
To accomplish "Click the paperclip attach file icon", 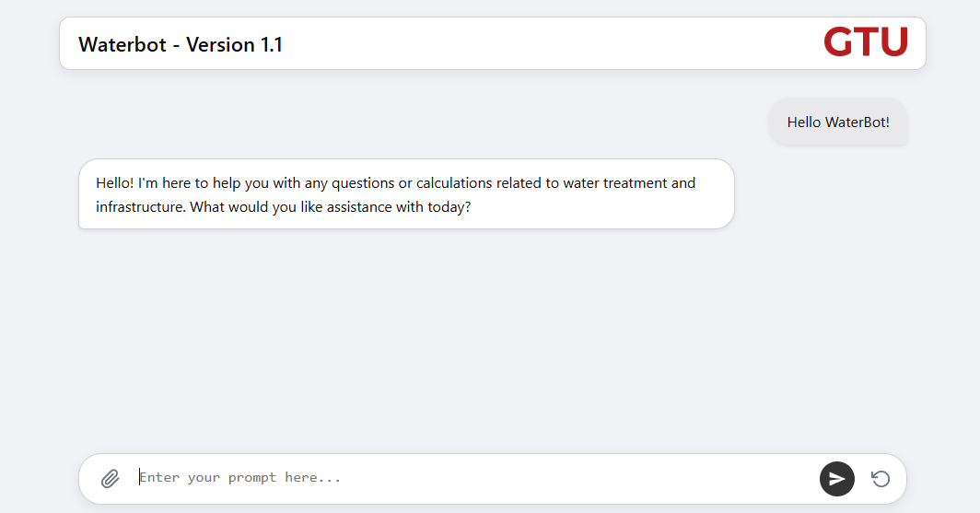I will coord(111,479).
